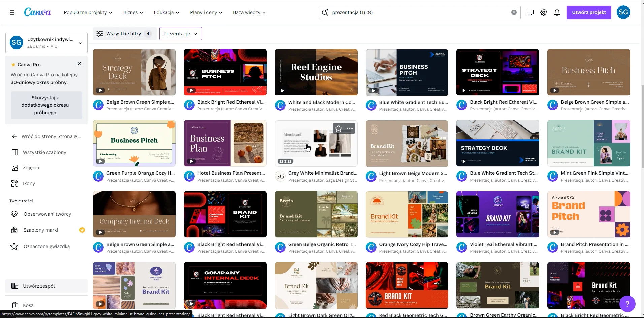This screenshot has height=318, width=644.
Task: Open Blue White Gradient Tech Strategy Deck thumbnail
Action: click(498, 143)
